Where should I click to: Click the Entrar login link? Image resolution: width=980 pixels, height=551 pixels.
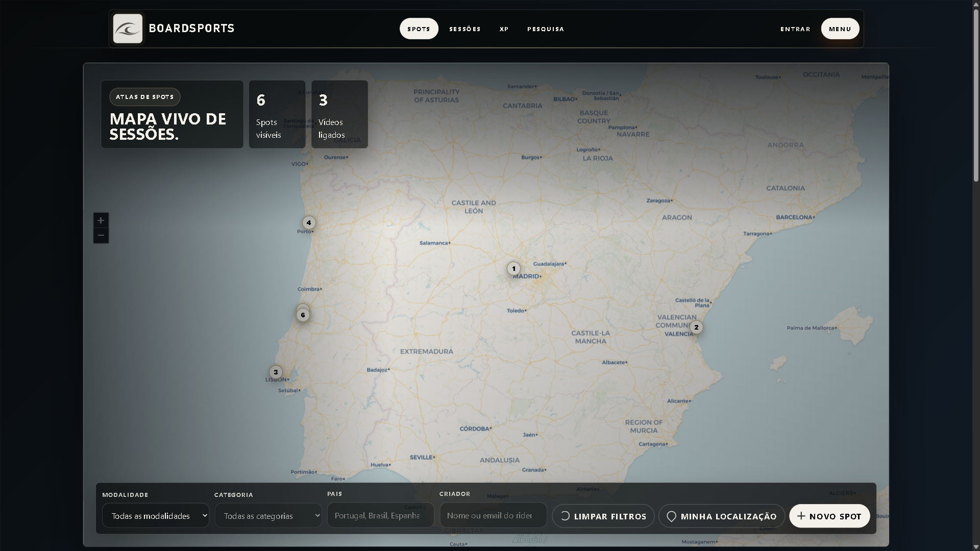click(x=795, y=29)
